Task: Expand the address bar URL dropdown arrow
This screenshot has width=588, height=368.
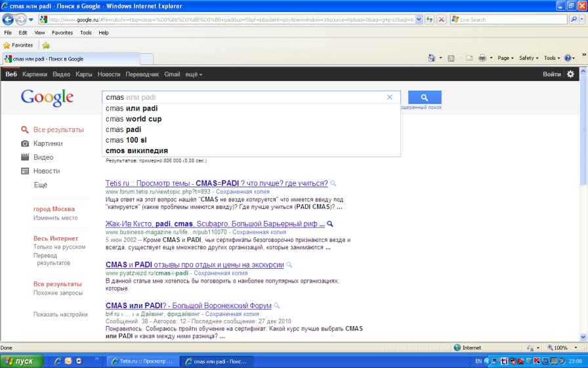Action: click(x=419, y=20)
